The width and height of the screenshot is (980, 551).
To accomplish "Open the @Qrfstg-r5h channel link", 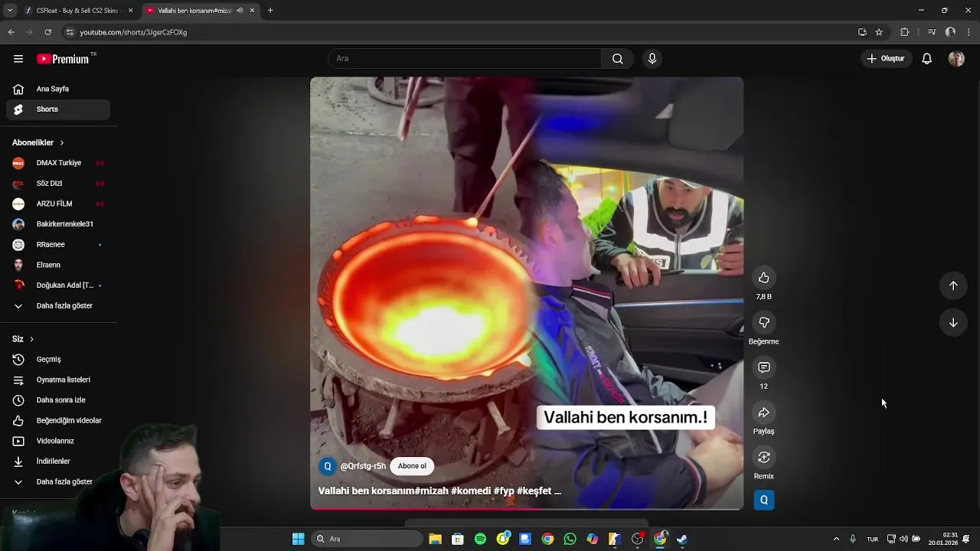I will (363, 466).
